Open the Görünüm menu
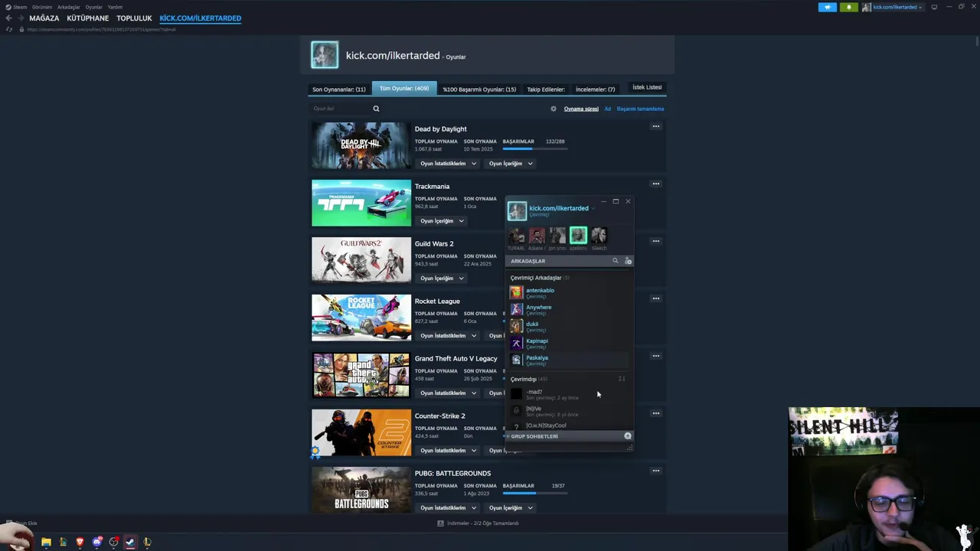980x551 pixels. [x=42, y=7]
